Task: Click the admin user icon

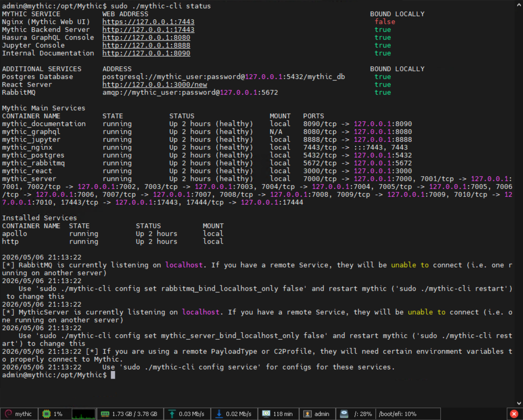Action: point(307,414)
